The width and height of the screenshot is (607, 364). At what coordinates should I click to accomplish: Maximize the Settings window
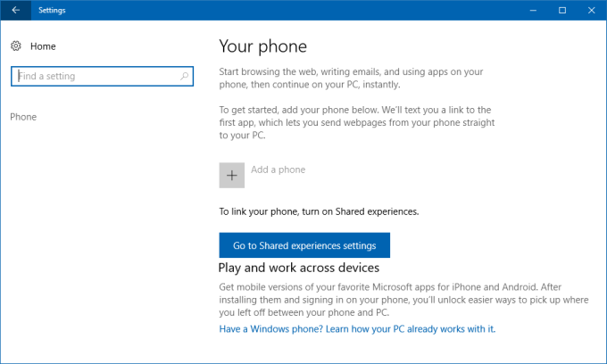pos(562,10)
